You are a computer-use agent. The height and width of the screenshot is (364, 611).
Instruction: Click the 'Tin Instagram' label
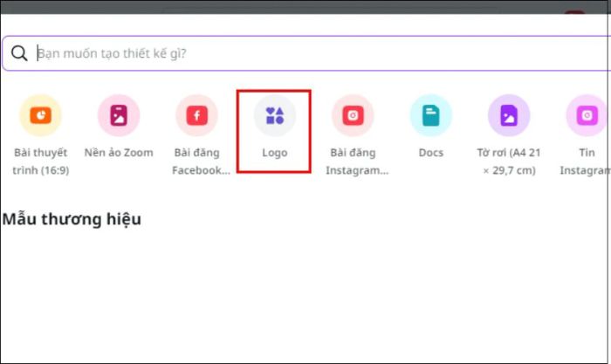click(586, 161)
